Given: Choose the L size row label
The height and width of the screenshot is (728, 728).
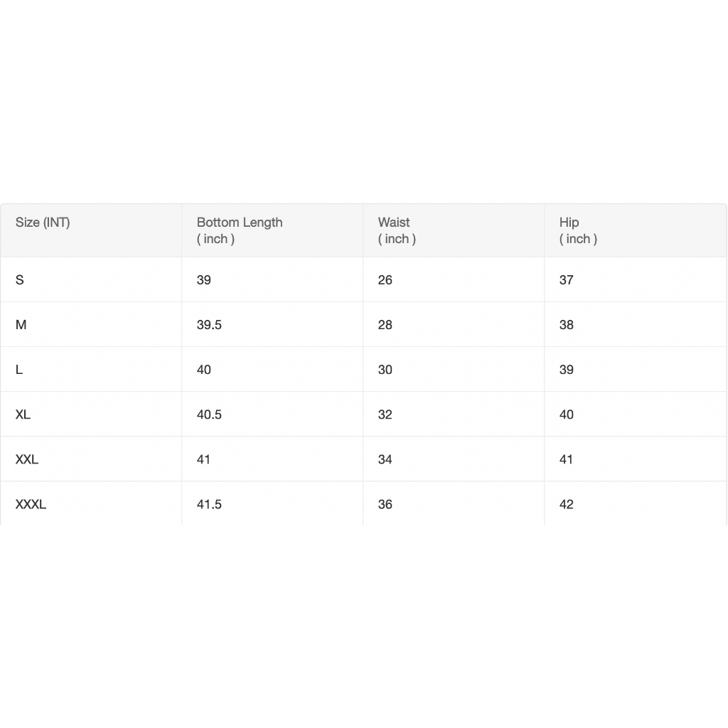Looking at the screenshot, I should (x=19, y=370).
